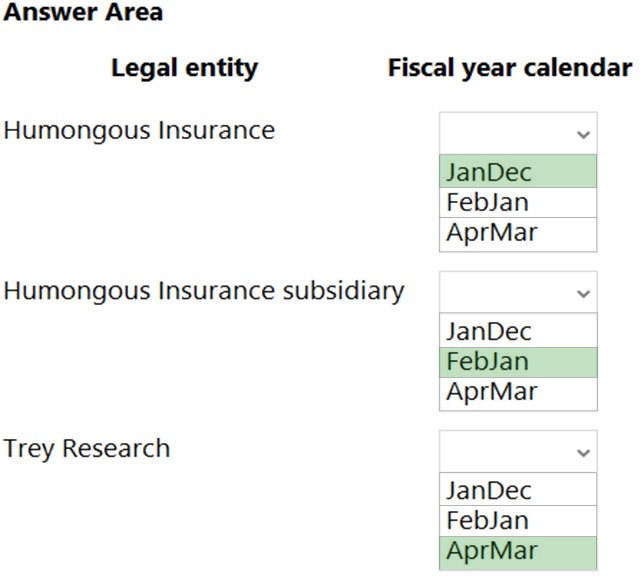Click the Humongous Insurance row label
This screenshot has height=578, width=641.
pyautogui.click(x=139, y=131)
